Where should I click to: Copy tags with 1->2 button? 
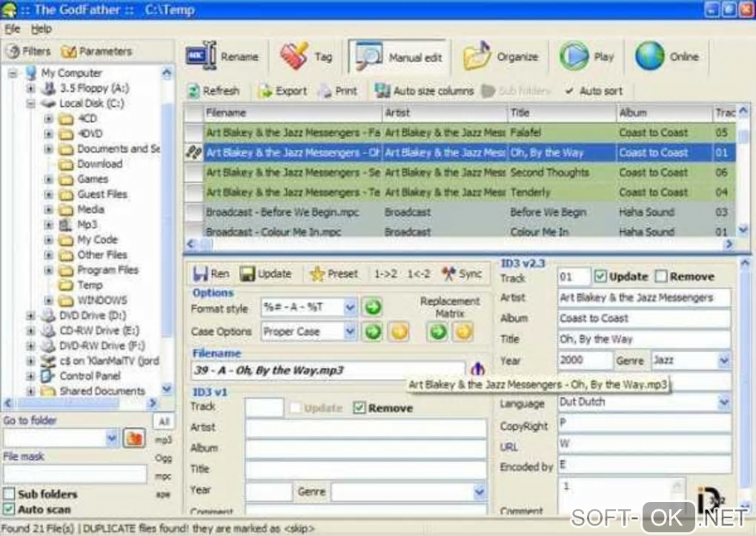385,274
